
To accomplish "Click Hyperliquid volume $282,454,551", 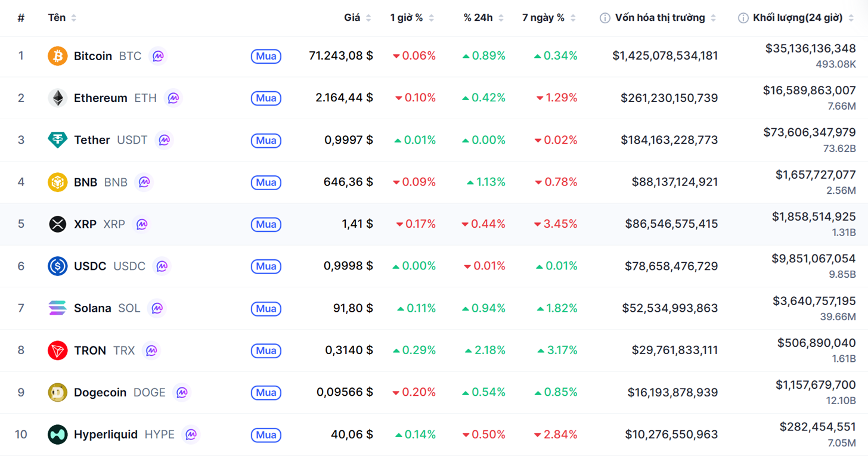I will point(818,427).
